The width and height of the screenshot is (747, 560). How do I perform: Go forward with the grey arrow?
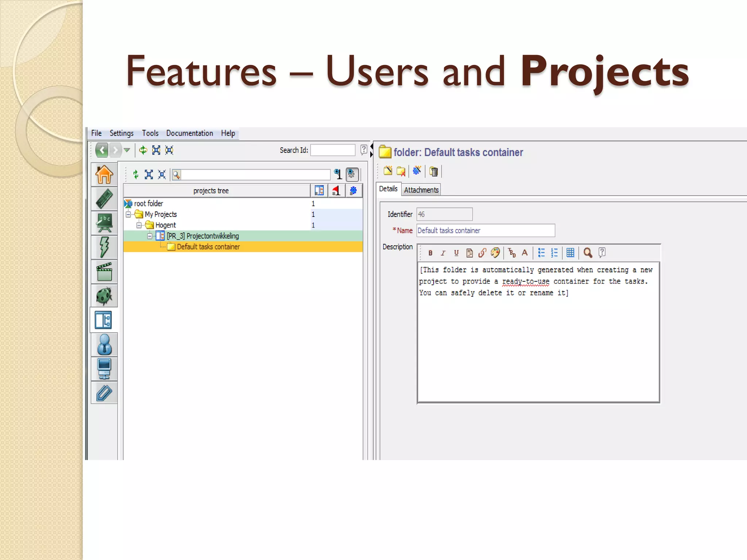point(115,150)
